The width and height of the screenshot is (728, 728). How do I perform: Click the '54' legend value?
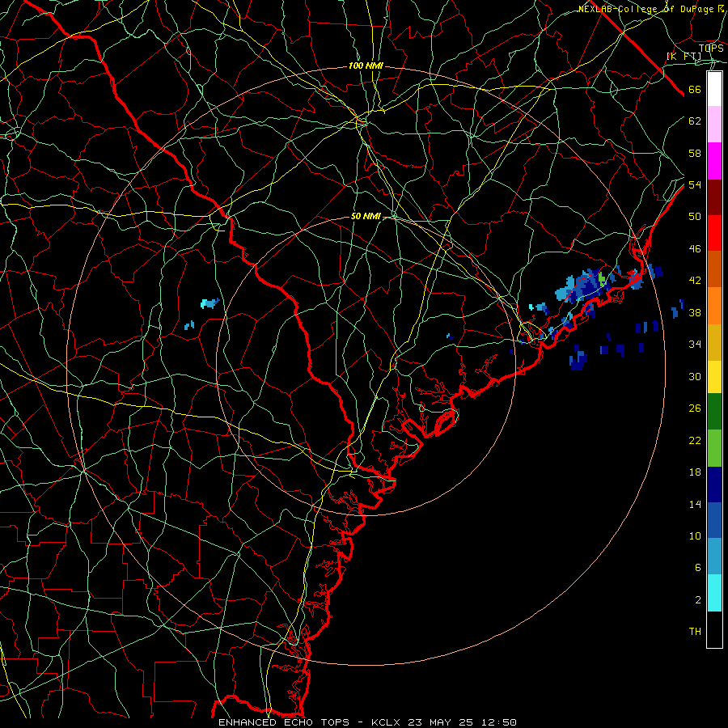[x=695, y=184]
